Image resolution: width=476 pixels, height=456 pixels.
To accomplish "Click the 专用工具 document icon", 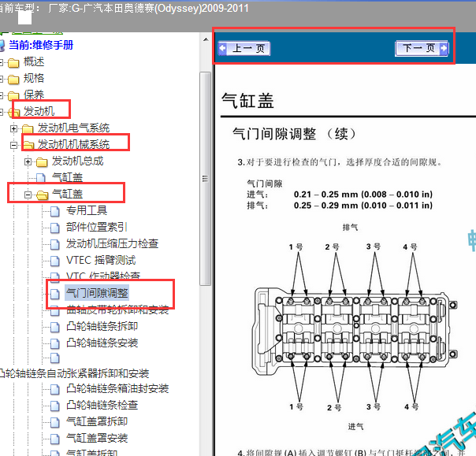I will tap(54, 211).
